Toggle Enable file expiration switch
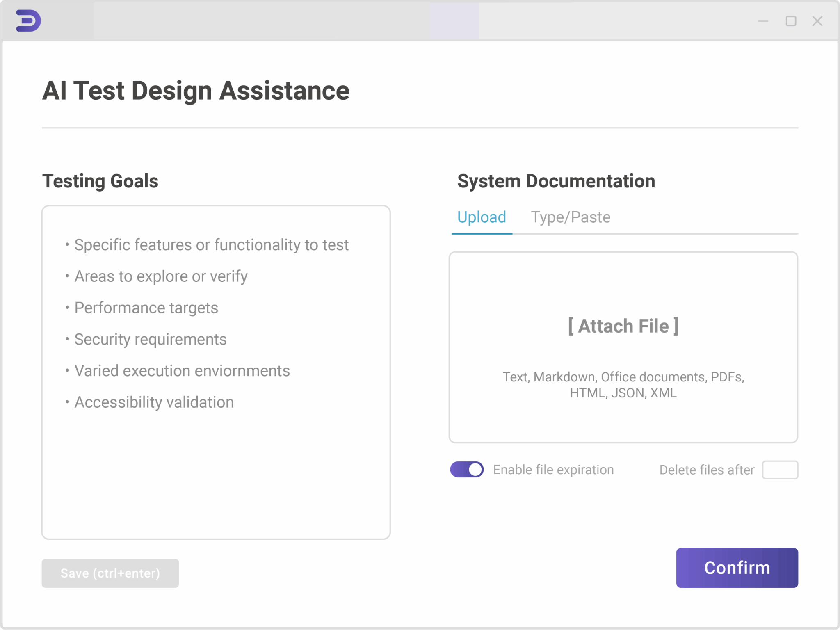The width and height of the screenshot is (840, 630). 467,469
